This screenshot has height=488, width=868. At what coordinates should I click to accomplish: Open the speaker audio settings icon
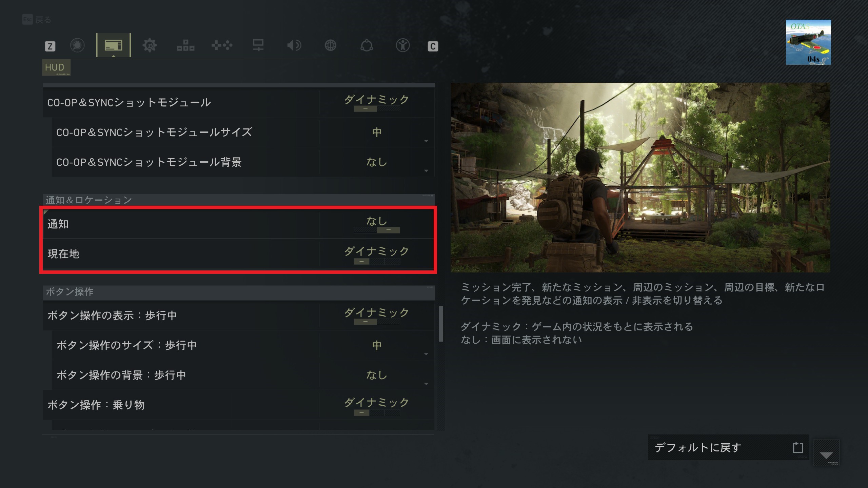(294, 45)
